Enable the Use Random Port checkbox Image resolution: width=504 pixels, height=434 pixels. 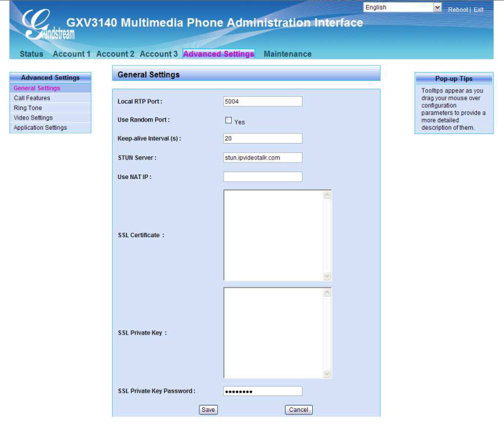tap(229, 120)
